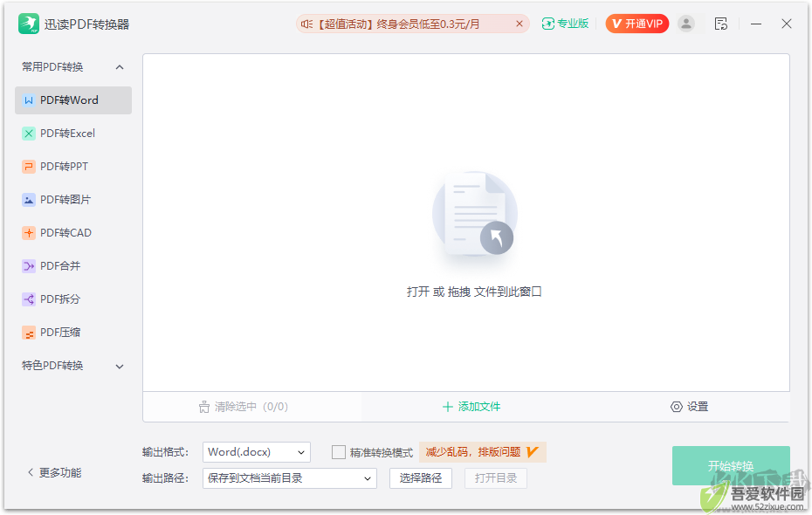Close the 超值活动 promo banner
The width and height of the screenshot is (812, 515).
pos(520,24)
